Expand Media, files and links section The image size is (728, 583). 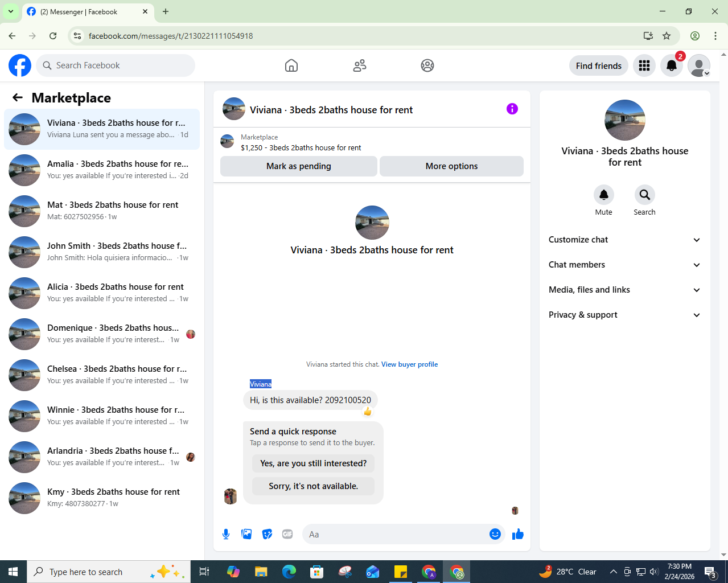click(625, 290)
